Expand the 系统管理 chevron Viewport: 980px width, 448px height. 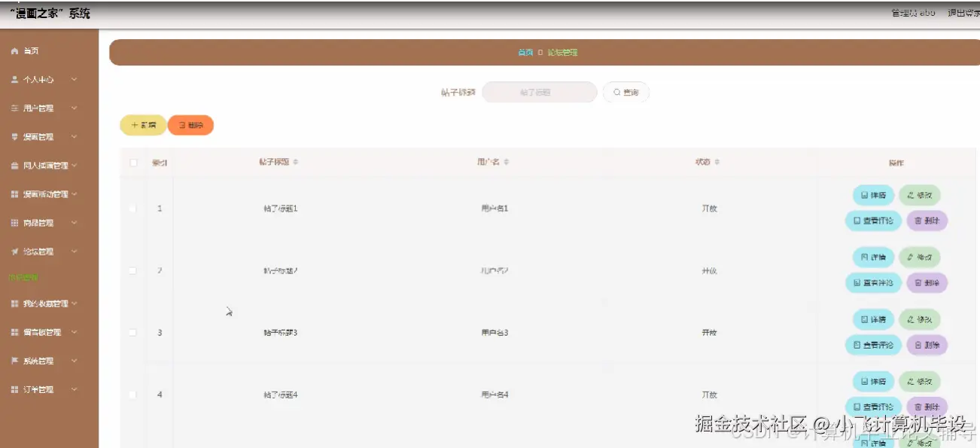[x=74, y=361]
